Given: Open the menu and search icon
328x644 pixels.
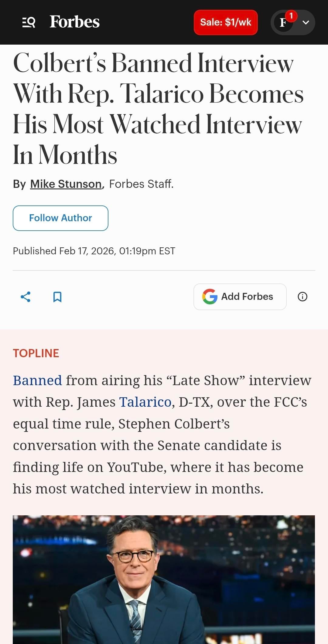Looking at the screenshot, I should coord(29,22).
